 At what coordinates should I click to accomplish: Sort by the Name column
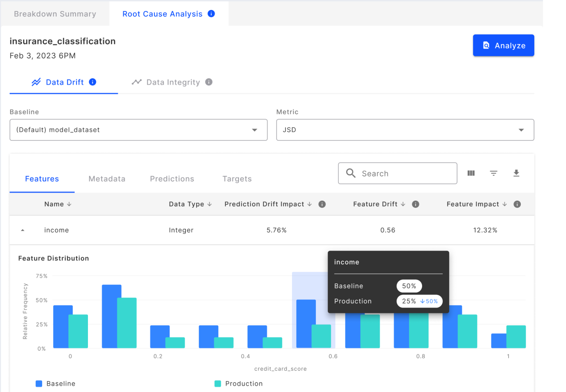[x=58, y=204]
